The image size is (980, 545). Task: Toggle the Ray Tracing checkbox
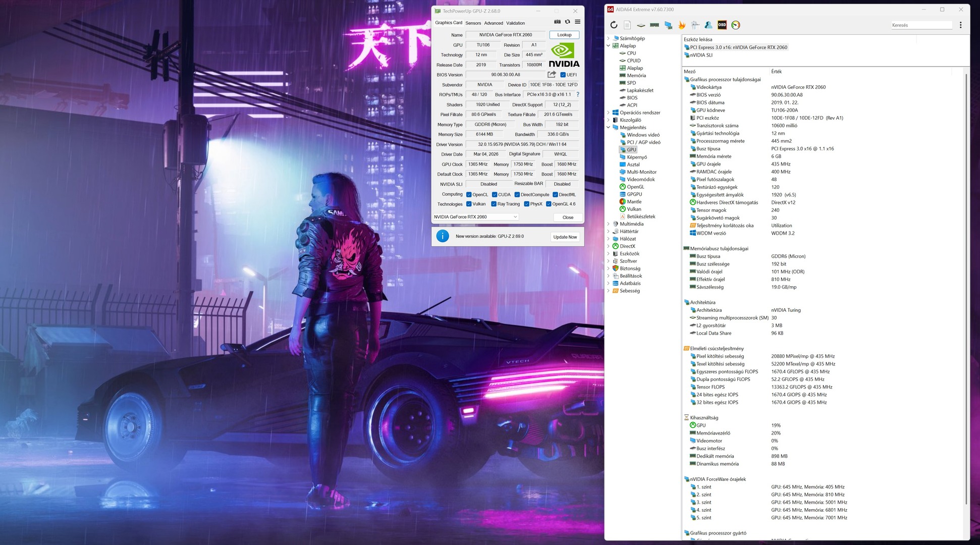point(494,204)
